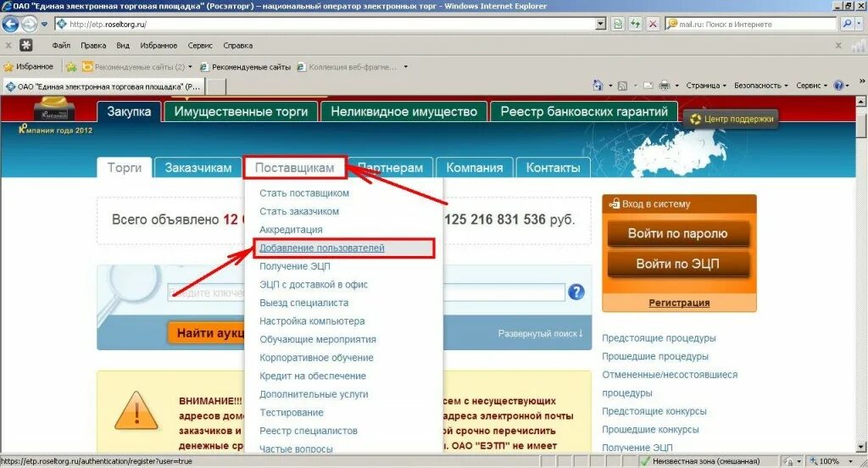Click the green Refresh page icon

point(636,24)
